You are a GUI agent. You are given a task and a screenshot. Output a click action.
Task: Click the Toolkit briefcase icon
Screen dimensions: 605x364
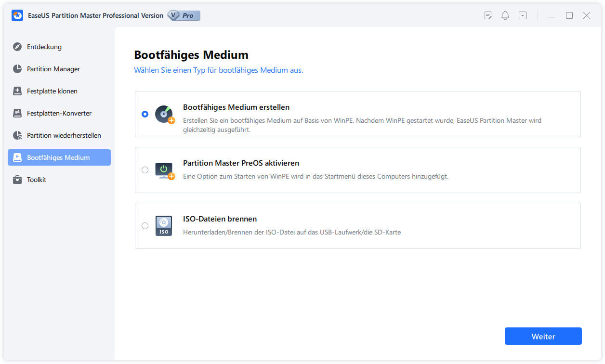[17, 180]
